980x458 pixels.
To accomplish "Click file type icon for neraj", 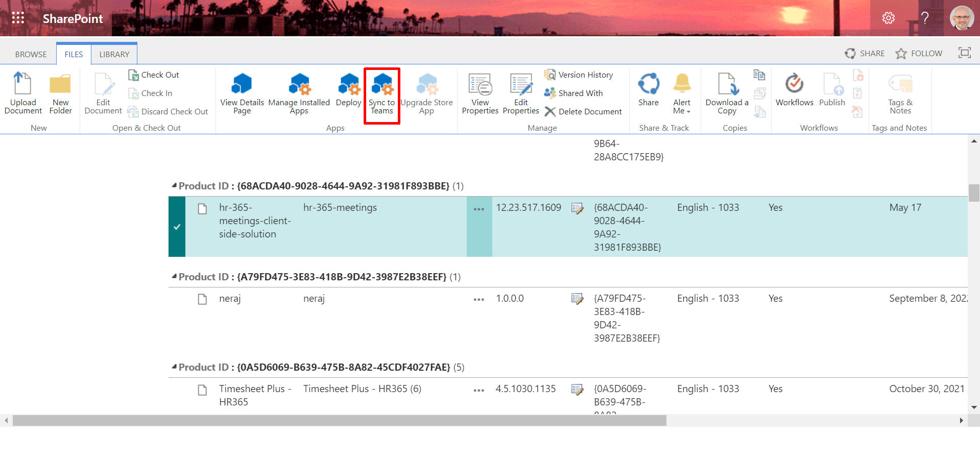I will click(202, 299).
